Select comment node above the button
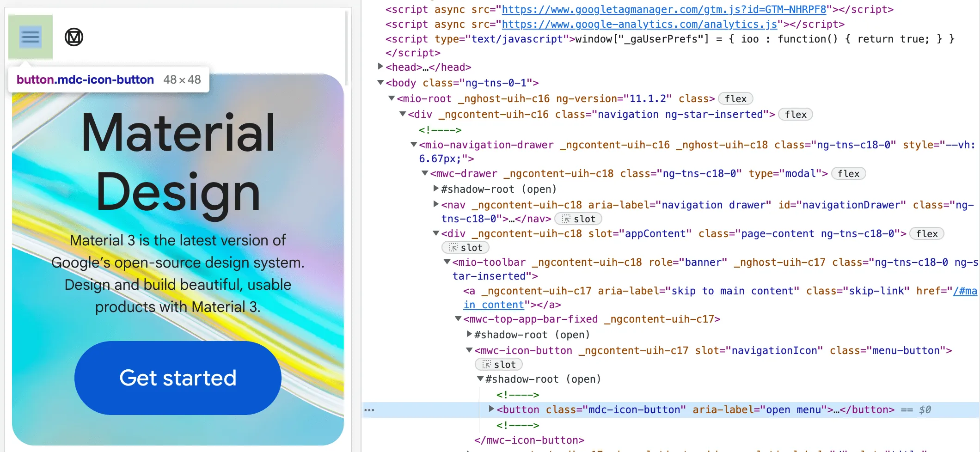 click(x=518, y=395)
